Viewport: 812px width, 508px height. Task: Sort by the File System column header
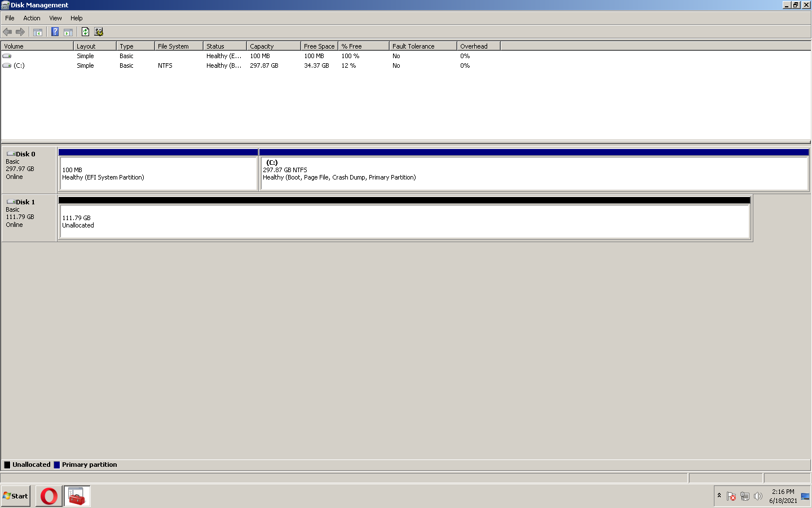coord(178,46)
